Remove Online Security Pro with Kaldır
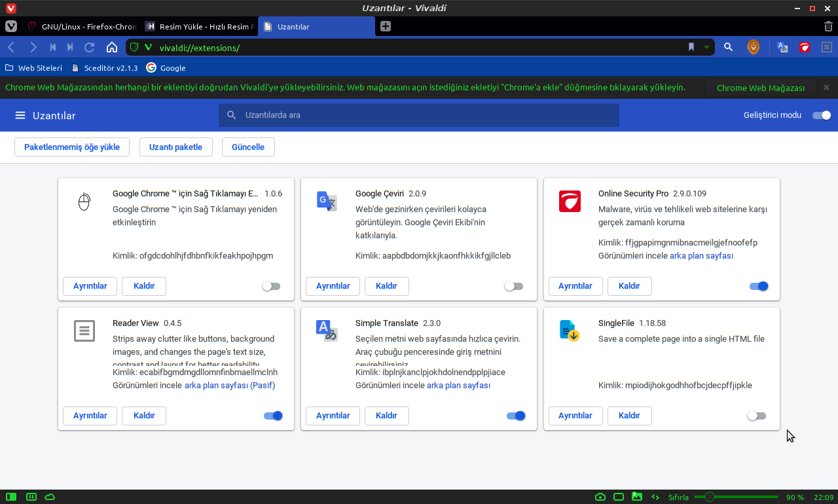Screen dimensions: 838x504 click(629, 286)
